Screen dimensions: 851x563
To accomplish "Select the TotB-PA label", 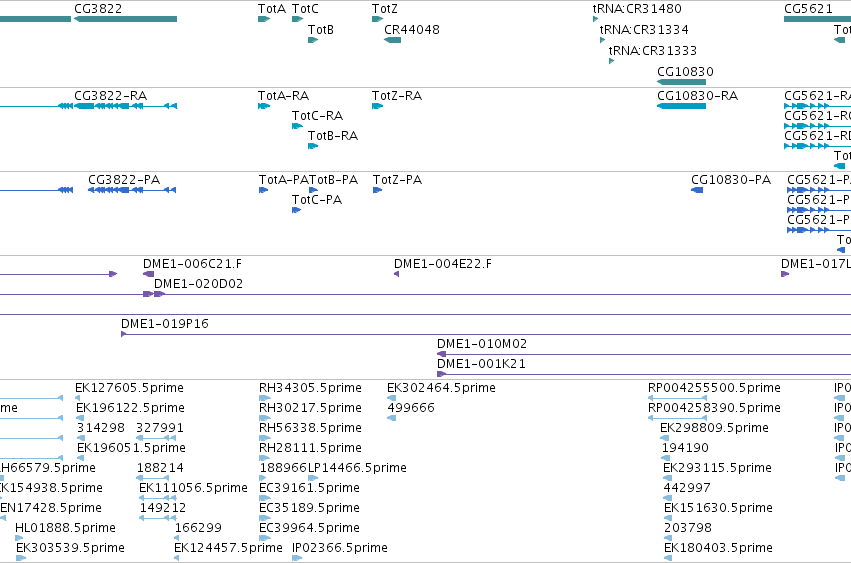I will (x=334, y=180).
